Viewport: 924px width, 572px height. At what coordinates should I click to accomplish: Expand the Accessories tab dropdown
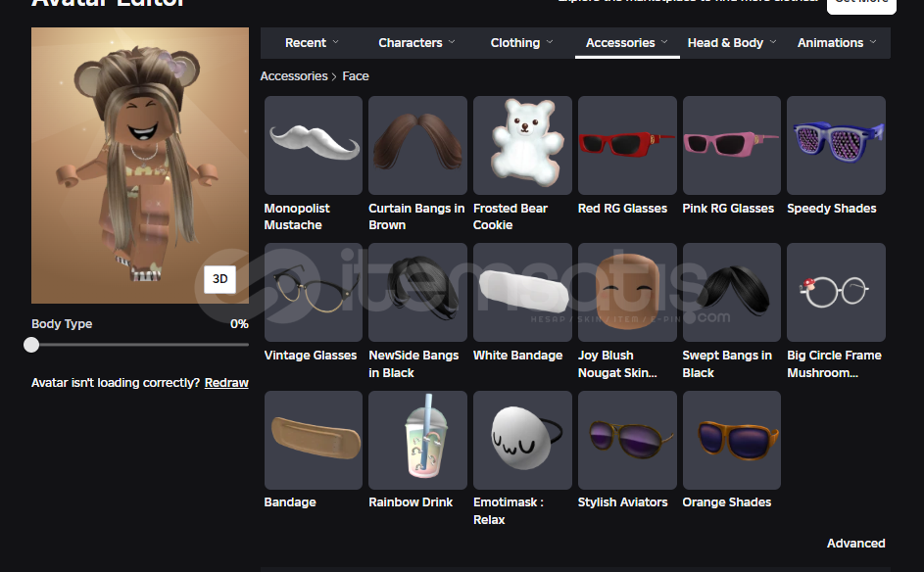coord(627,43)
